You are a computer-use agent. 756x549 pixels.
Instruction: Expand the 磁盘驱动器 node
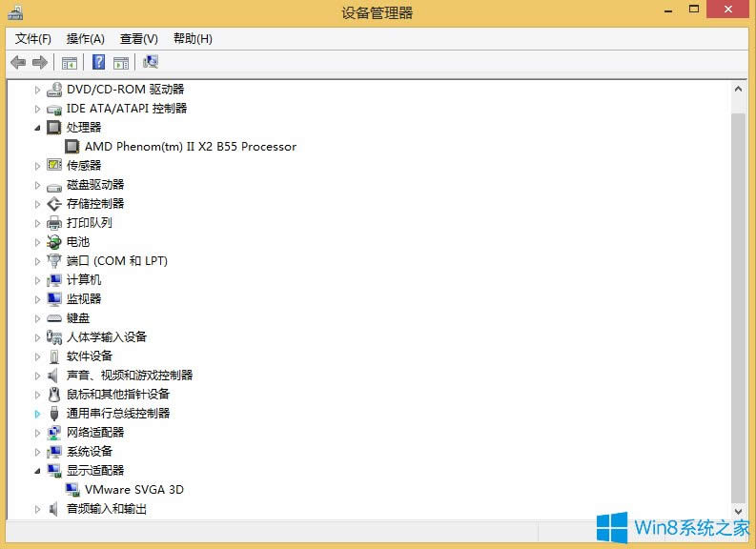(x=37, y=185)
